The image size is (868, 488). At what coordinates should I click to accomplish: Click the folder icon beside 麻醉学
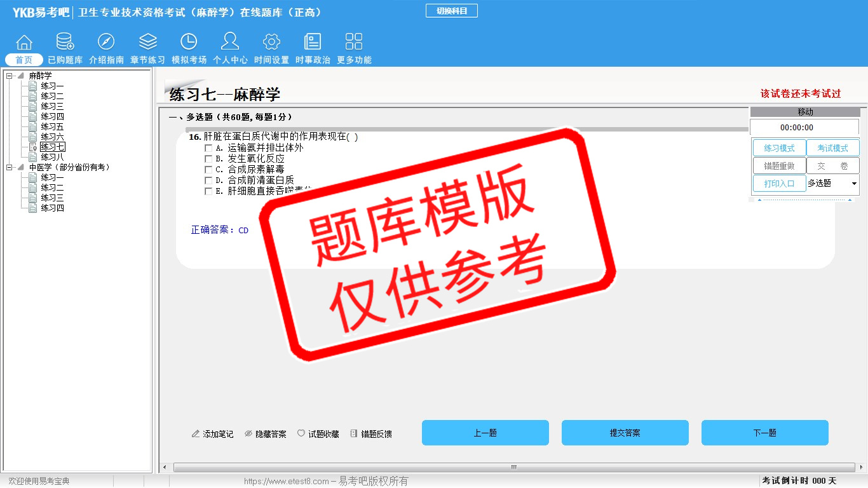pyautogui.click(x=21, y=76)
